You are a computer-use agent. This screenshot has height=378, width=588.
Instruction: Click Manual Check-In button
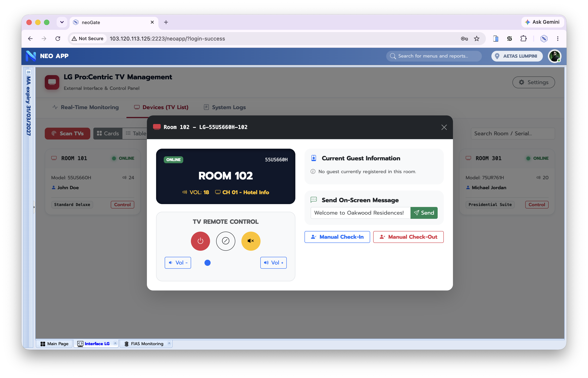pos(337,237)
